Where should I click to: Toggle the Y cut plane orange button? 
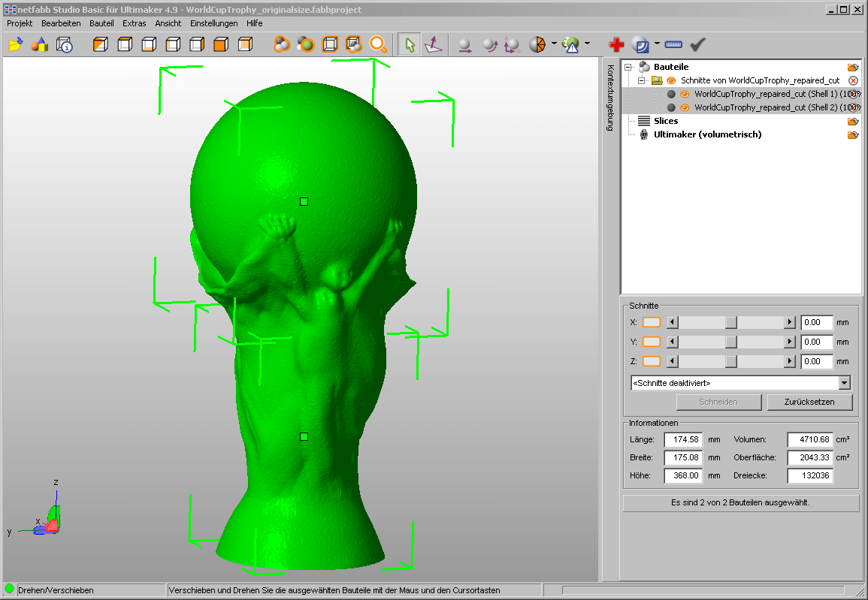(652, 342)
